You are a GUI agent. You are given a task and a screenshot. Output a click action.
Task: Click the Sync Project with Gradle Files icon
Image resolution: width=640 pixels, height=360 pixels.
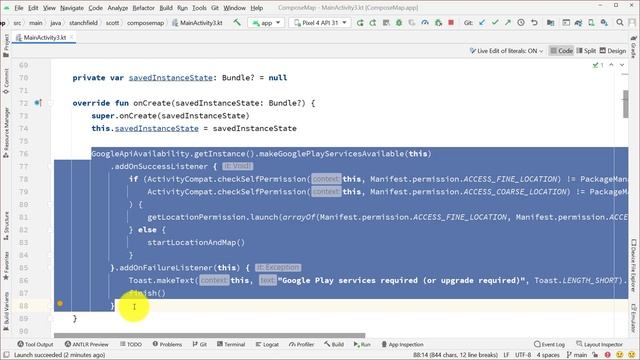pyautogui.click(x=578, y=23)
